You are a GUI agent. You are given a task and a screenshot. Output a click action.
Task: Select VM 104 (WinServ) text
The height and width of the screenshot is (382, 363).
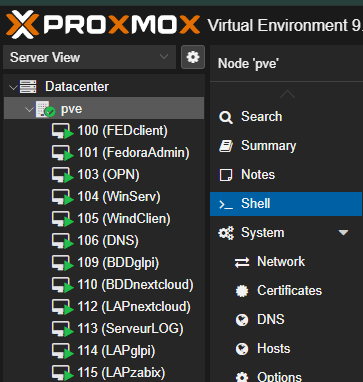click(119, 197)
